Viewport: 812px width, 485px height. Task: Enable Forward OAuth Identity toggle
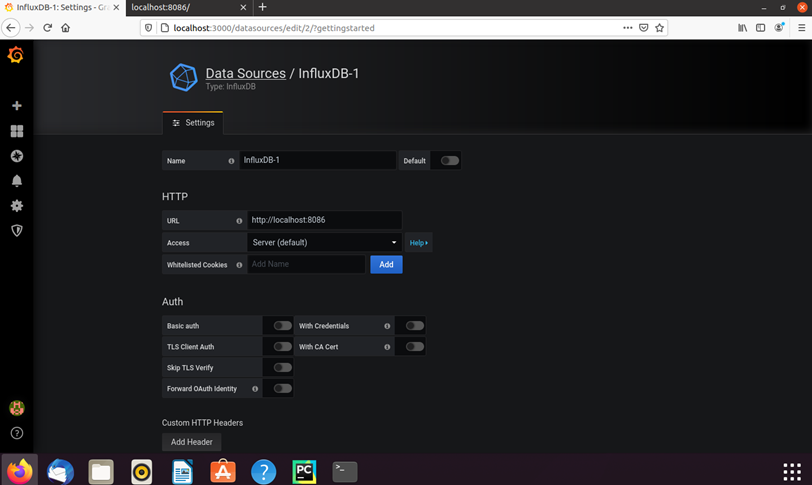coord(282,388)
